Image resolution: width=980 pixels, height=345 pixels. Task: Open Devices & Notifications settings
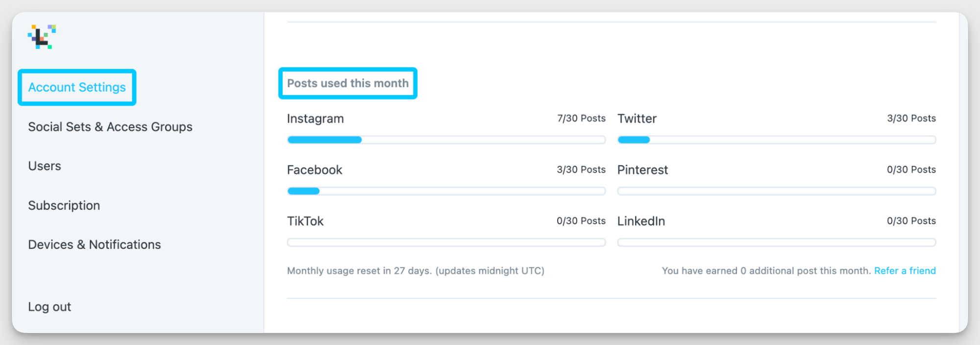95,245
